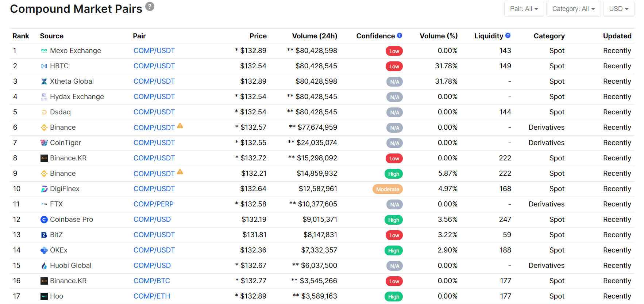Click the FTX logo icon
This screenshot has width=644, height=304.
(44, 204)
